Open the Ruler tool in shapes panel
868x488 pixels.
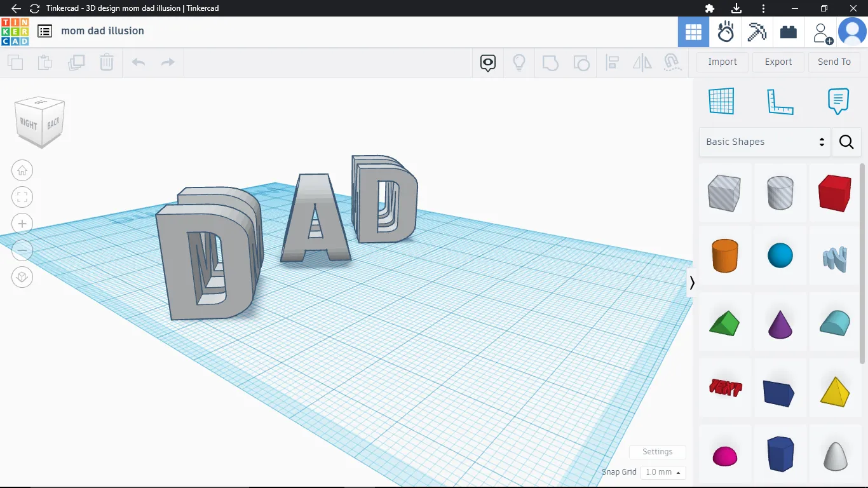[x=780, y=102]
